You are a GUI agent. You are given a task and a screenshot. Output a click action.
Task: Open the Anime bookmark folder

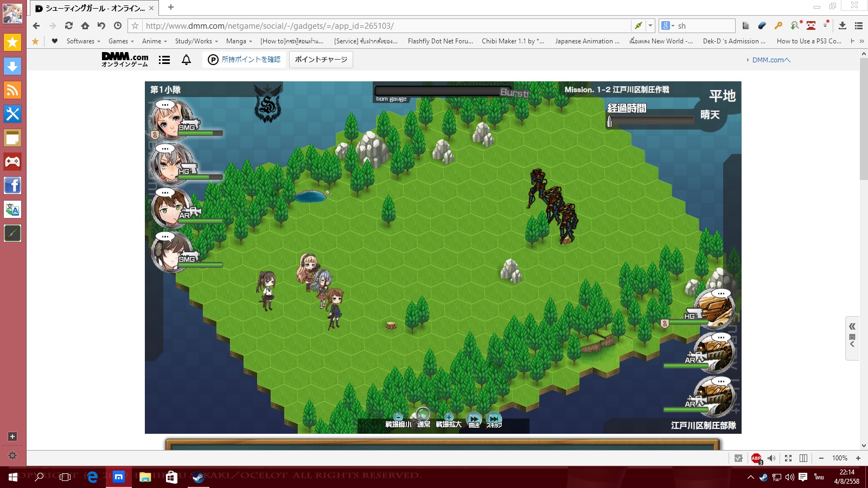pos(155,41)
